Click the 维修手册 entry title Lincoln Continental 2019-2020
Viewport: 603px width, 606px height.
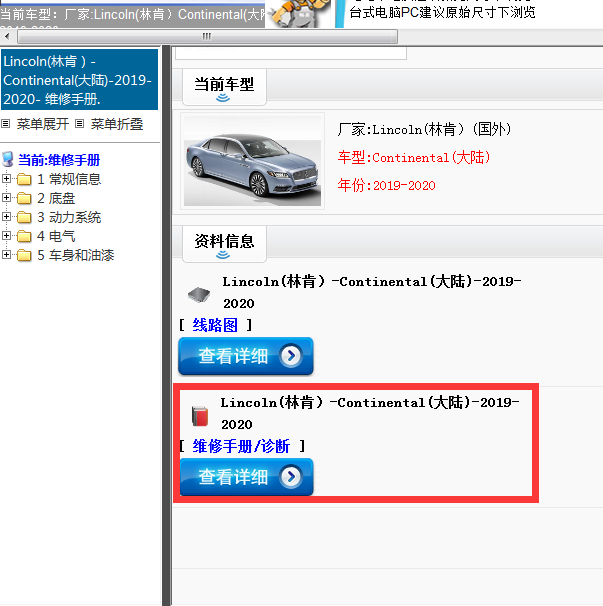[x=370, y=413]
